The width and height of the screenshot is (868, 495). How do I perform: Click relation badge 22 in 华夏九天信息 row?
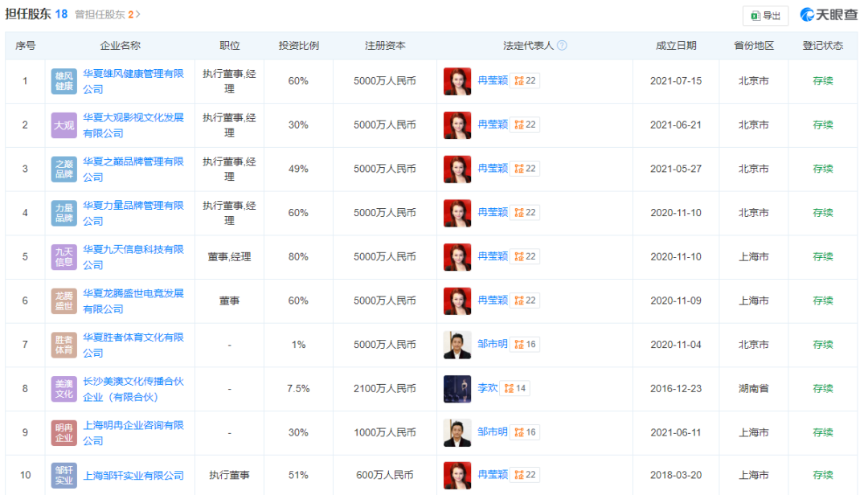[x=525, y=256]
